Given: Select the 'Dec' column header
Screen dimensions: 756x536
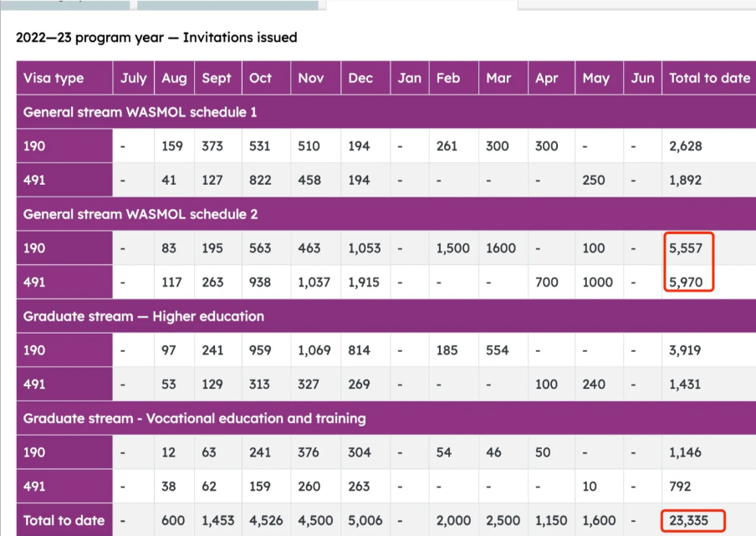Looking at the screenshot, I should click(365, 78).
